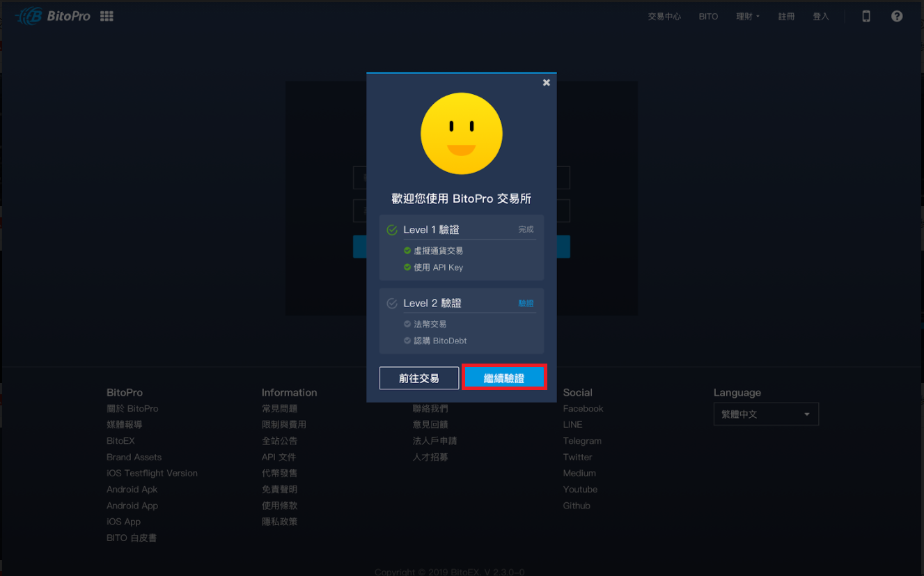The image size is (924, 576).
Task: Open the 法人戶申請 footer link
Action: point(434,441)
